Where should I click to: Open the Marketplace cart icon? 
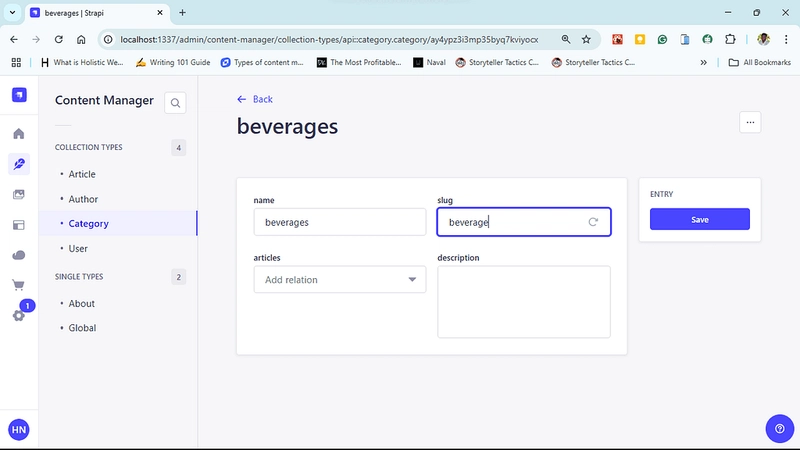(x=19, y=285)
